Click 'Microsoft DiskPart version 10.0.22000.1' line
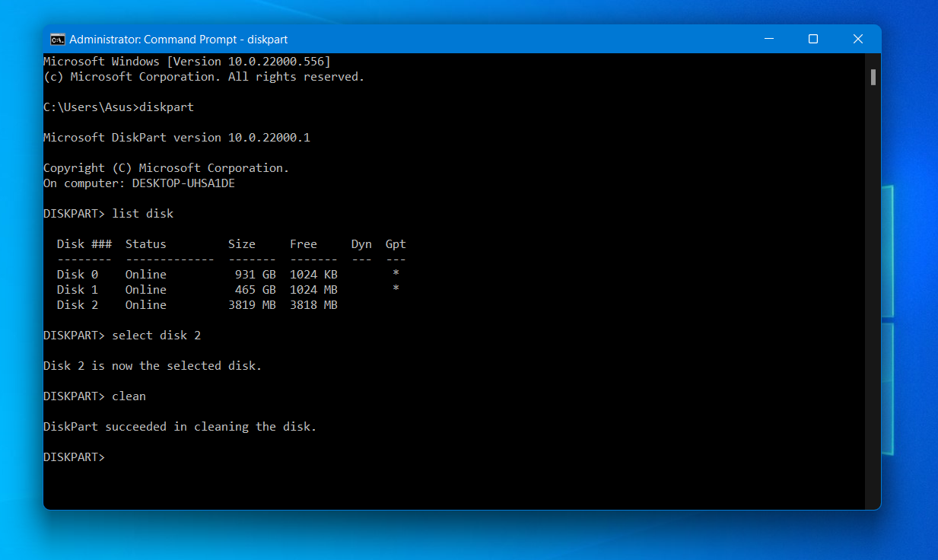The width and height of the screenshot is (938, 560). pos(176,138)
